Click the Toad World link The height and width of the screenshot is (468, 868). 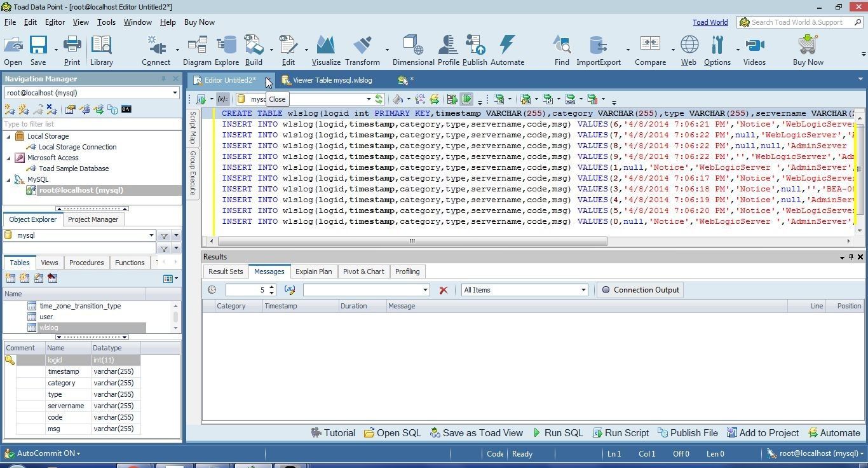click(710, 22)
